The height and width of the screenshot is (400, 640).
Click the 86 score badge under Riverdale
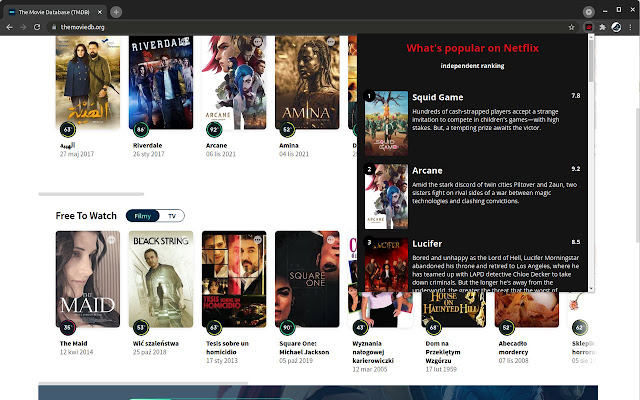[x=141, y=130]
